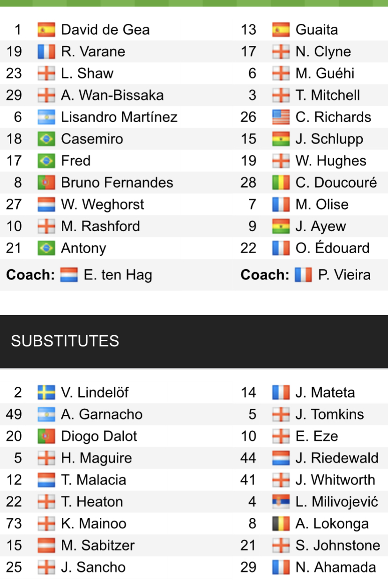The image size is (388, 588).
Task: Click the SUBSTITUTES section header
Action: [x=65, y=341]
